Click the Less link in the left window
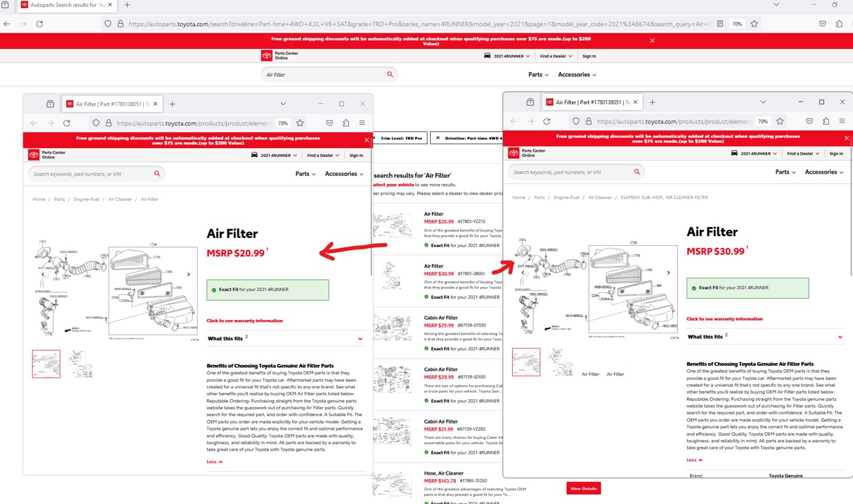 click(214, 462)
